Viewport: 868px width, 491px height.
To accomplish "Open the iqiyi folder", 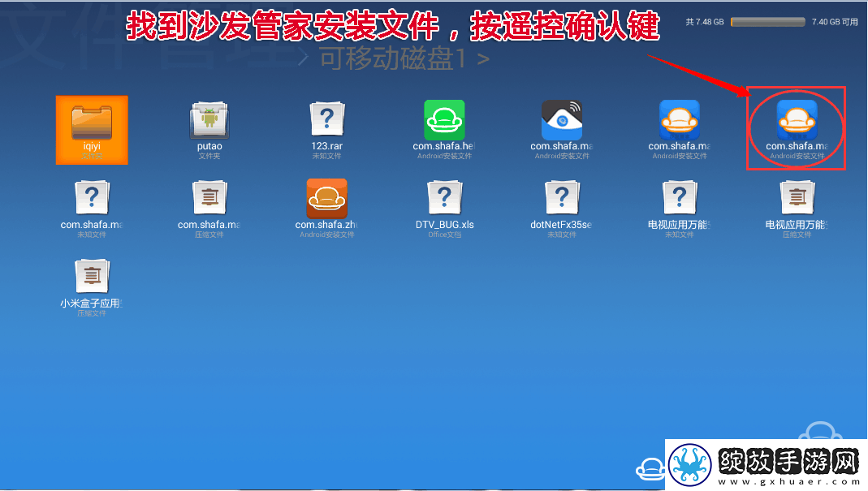I will (x=92, y=130).
